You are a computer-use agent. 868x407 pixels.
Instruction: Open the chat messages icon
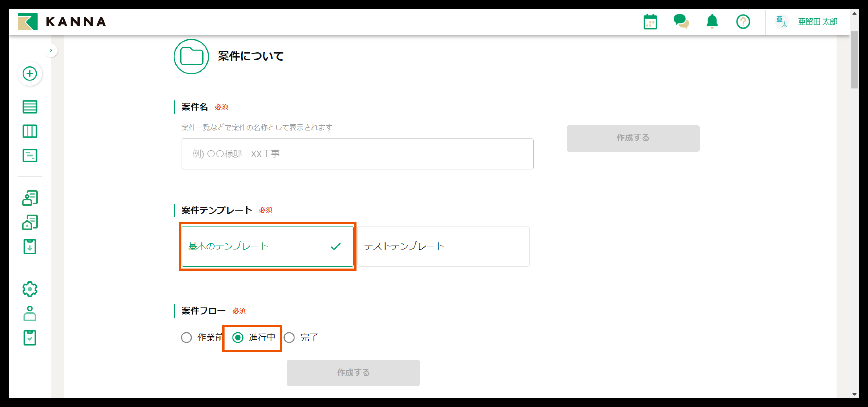681,22
